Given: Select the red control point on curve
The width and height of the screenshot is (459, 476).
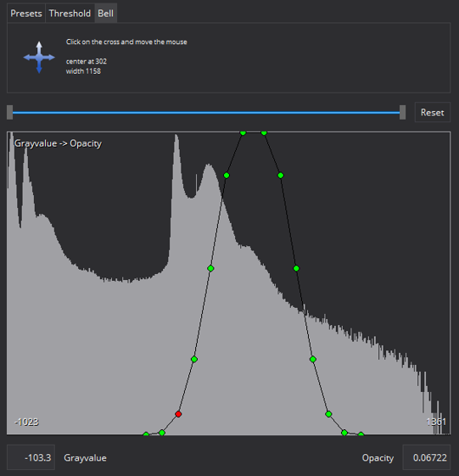Looking at the screenshot, I should [178, 414].
